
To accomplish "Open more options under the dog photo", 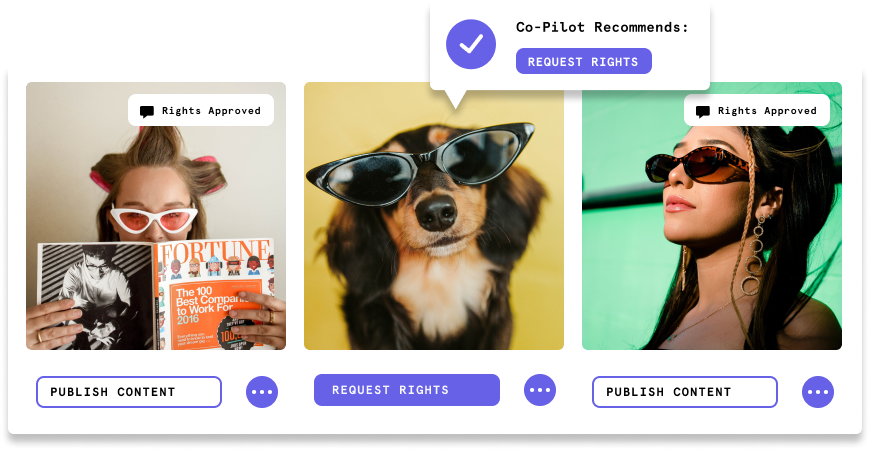I will click(540, 390).
